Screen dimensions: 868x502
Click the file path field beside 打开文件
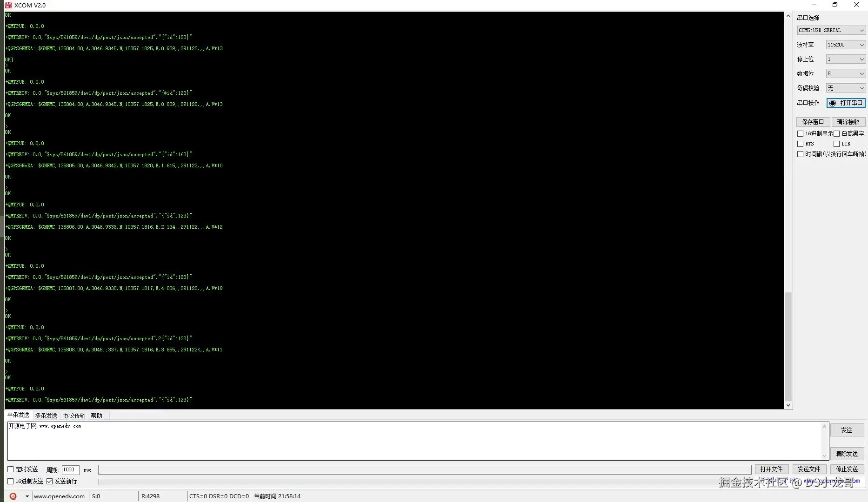pyautogui.click(x=425, y=469)
